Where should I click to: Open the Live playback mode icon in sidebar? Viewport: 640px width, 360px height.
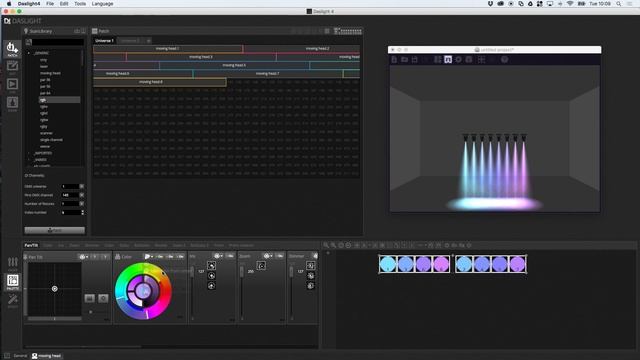click(12, 85)
